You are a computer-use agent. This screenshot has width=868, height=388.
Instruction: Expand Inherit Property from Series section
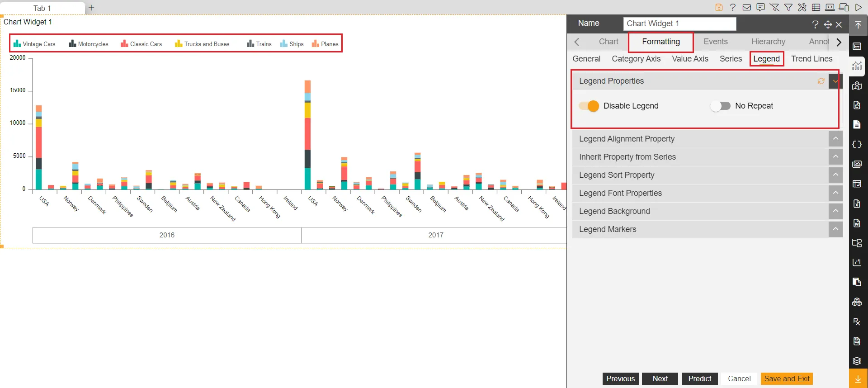[835, 157]
